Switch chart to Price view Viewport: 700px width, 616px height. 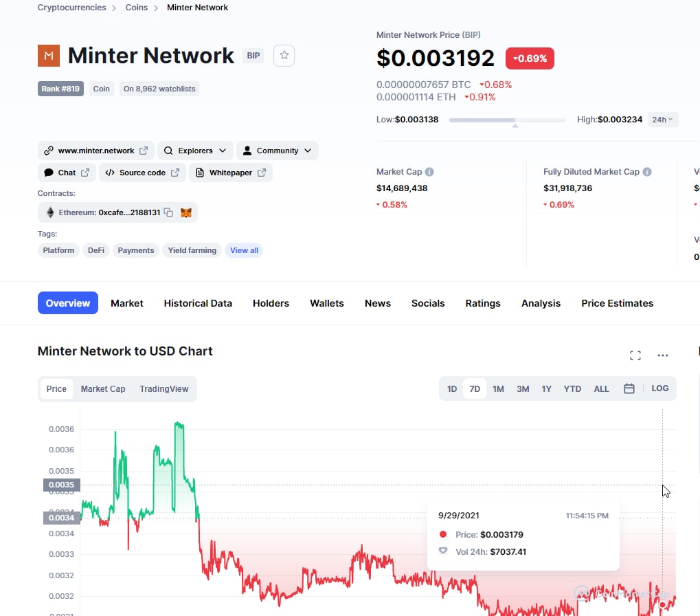click(x=56, y=389)
